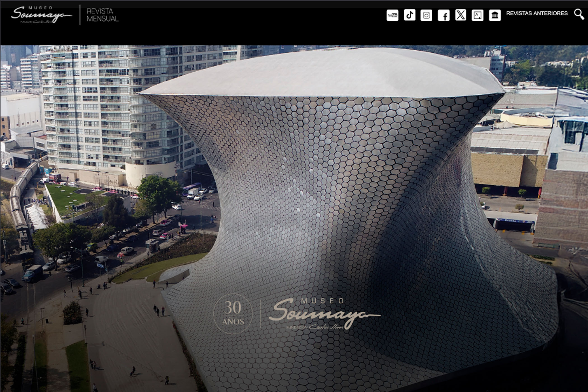
Task: Open the museum's YouTube channel icon
Action: point(392,15)
